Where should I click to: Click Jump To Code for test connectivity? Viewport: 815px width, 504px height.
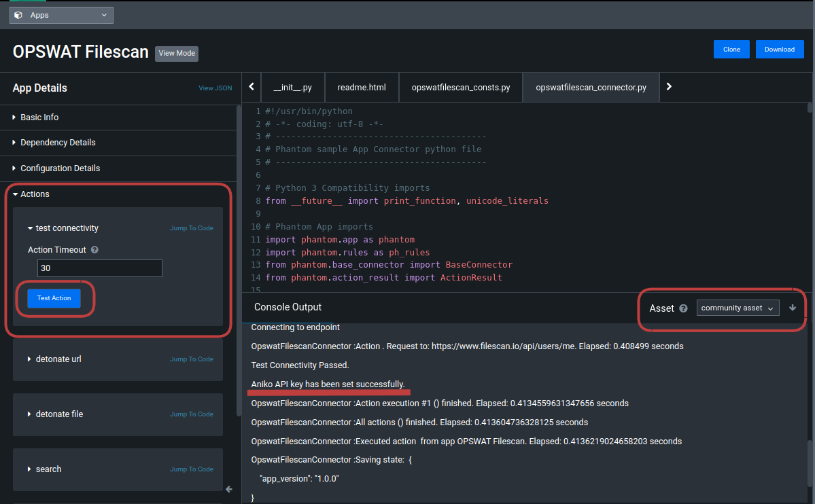[x=191, y=228]
